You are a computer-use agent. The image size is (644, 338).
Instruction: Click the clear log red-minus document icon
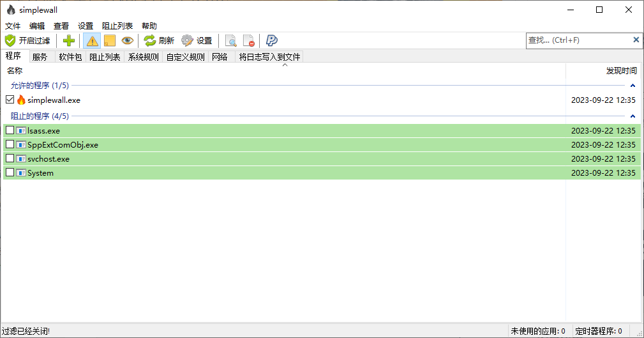[x=249, y=41]
